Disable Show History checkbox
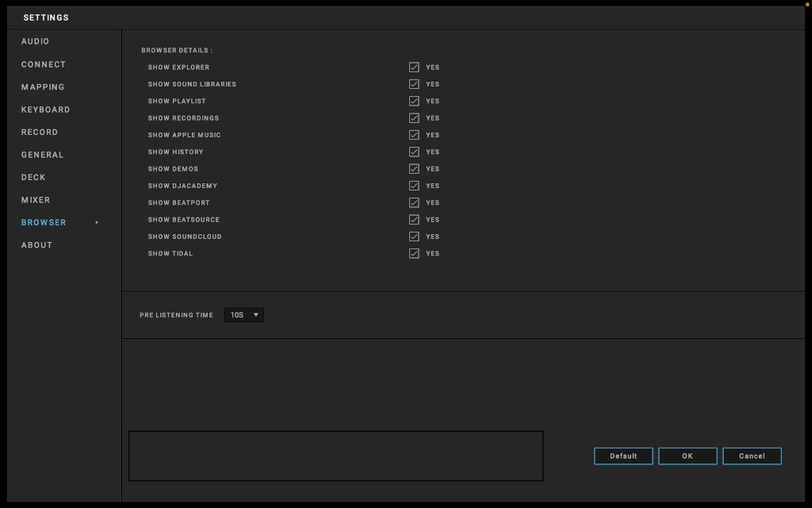This screenshot has width=812, height=508. coord(414,152)
